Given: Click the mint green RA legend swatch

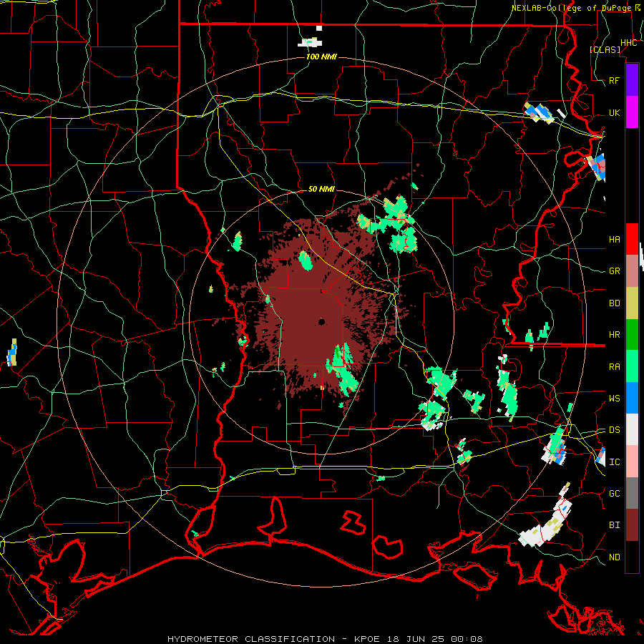Looking at the screenshot, I should click(x=632, y=366).
